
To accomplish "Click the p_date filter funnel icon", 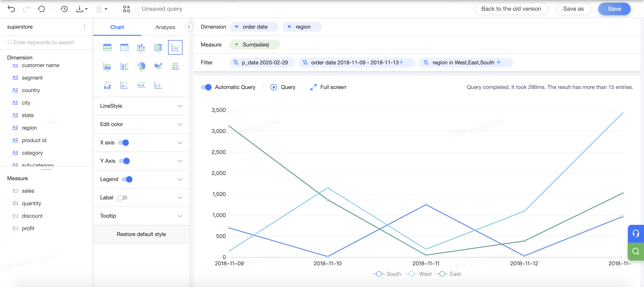I will [236, 63].
